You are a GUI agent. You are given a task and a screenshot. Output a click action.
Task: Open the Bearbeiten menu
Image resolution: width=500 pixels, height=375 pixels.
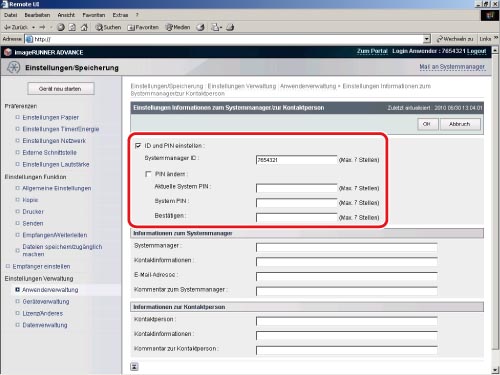[37, 15]
